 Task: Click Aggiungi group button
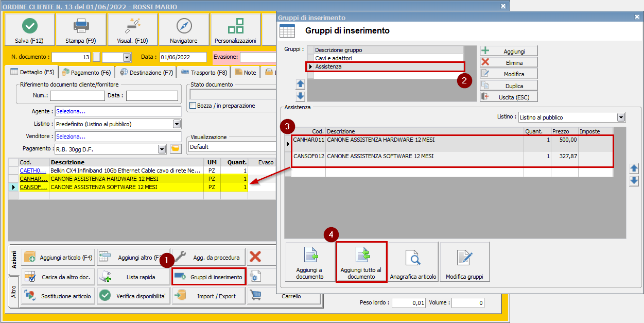509,51
